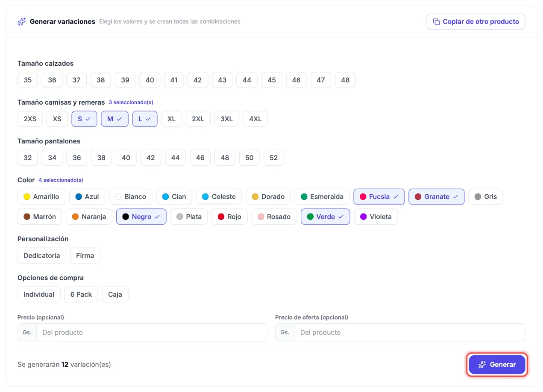
Task: Deselect shirt size M
Action: tap(114, 119)
